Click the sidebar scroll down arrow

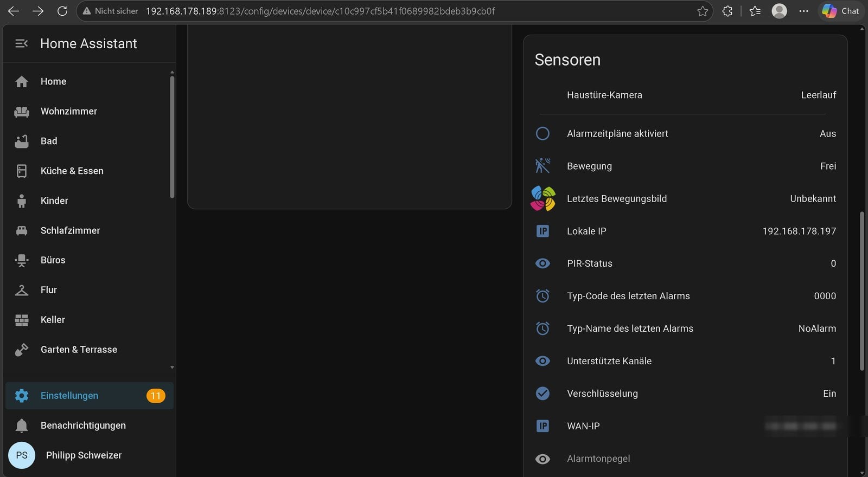tap(172, 368)
